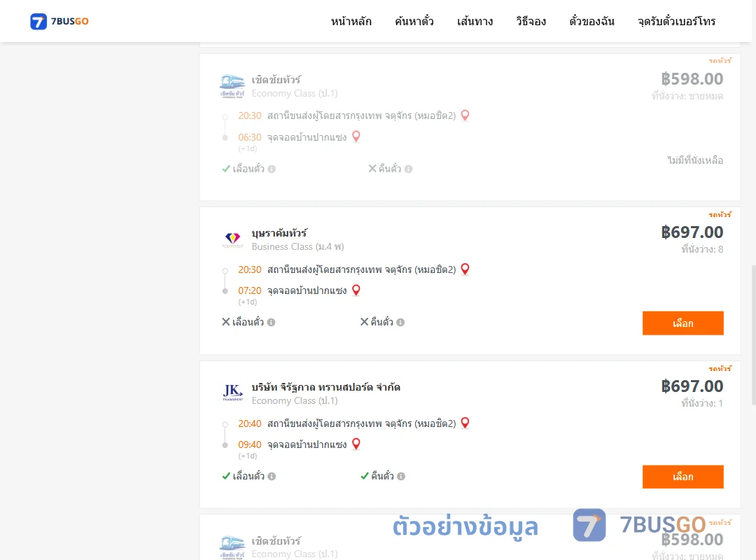Show เลื่อนตั๋ว info icon in first เชิดชัยทัวร์ card
Image resolution: width=756 pixels, height=560 pixels.
pos(272,169)
